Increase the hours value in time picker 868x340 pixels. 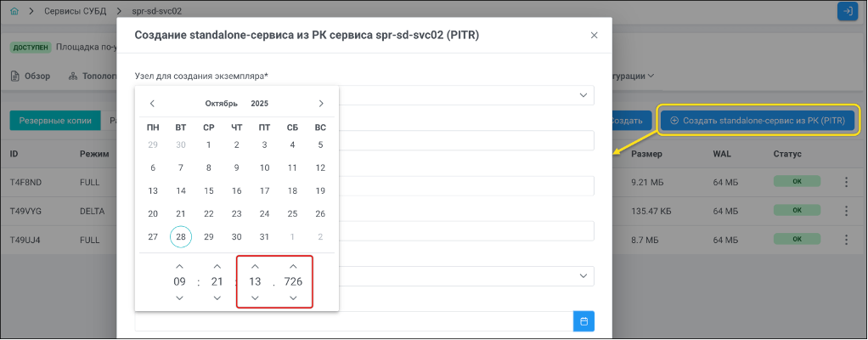pyautogui.click(x=179, y=266)
